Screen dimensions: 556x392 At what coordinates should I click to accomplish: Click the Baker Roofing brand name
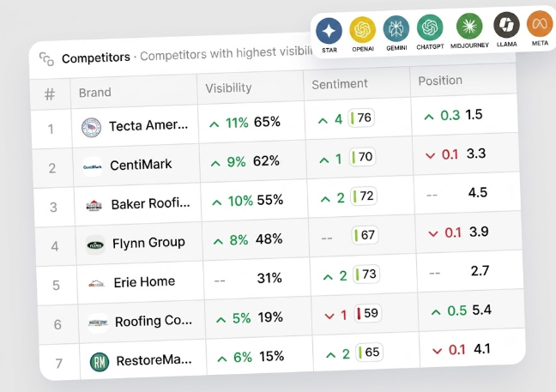coord(150,204)
